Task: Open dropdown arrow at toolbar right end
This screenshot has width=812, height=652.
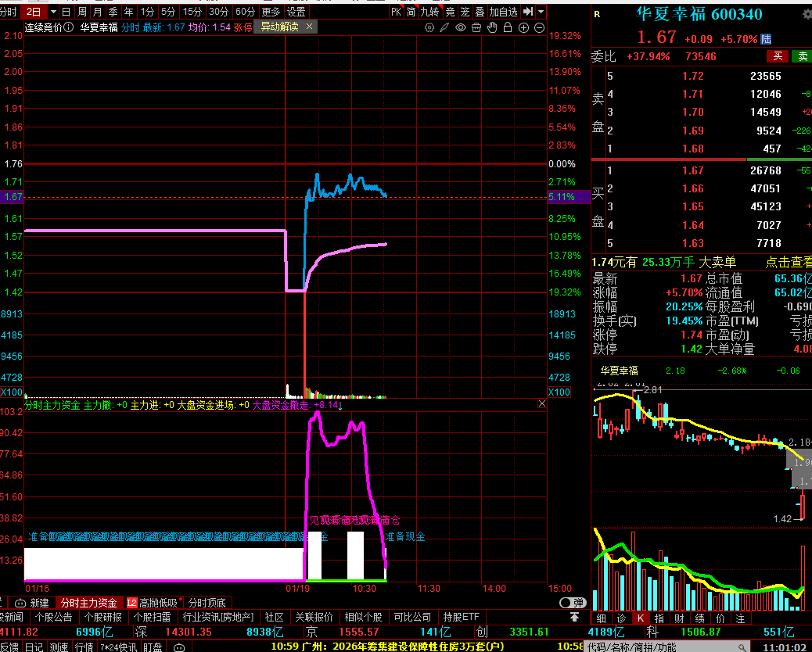Action: coord(541,12)
